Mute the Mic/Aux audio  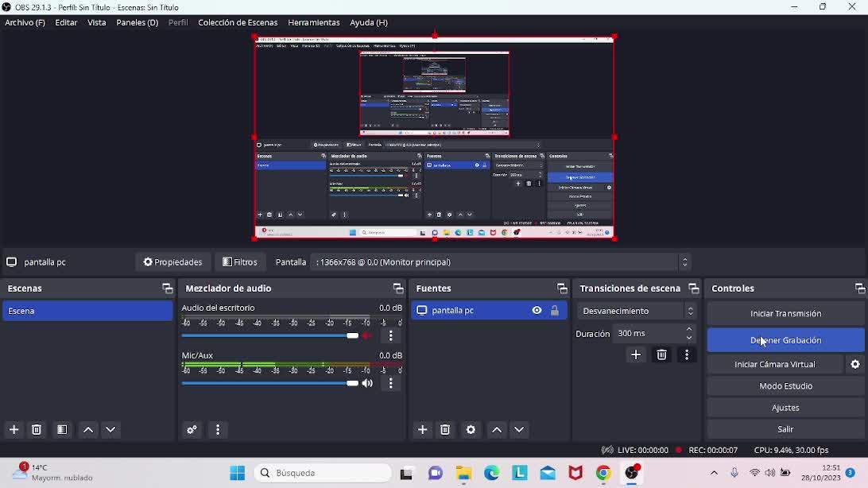(367, 384)
